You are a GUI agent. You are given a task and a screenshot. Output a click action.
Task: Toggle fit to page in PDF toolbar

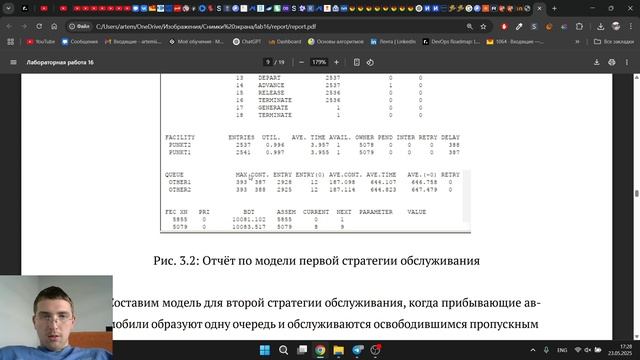pyautogui.click(x=356, y=62)
